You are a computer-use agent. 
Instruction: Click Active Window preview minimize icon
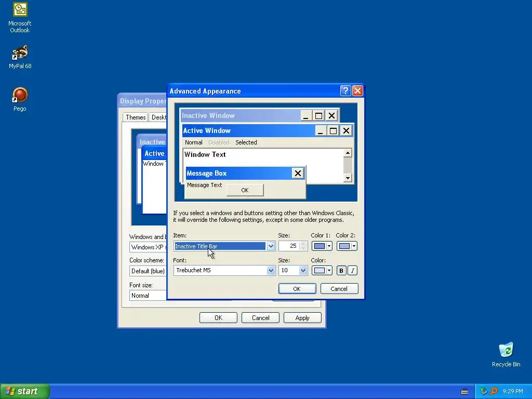click(320, 130)
